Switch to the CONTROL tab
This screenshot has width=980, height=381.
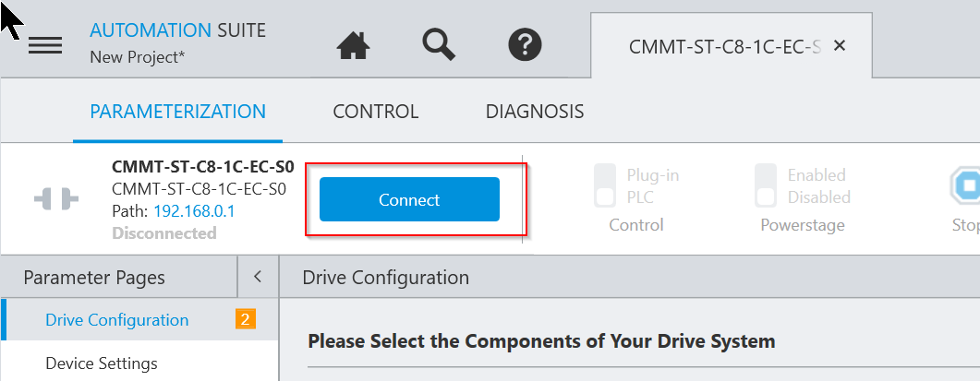pos(376,112)
